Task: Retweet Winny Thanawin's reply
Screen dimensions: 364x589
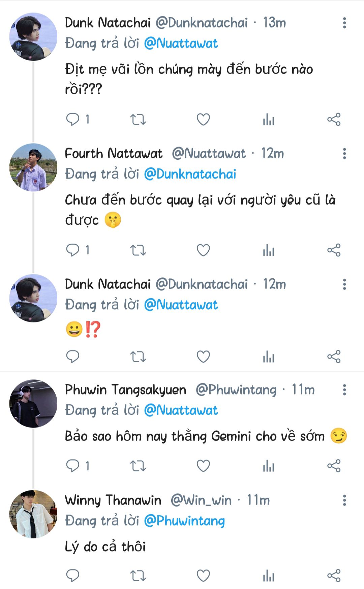Action: [x=138, y=576]
